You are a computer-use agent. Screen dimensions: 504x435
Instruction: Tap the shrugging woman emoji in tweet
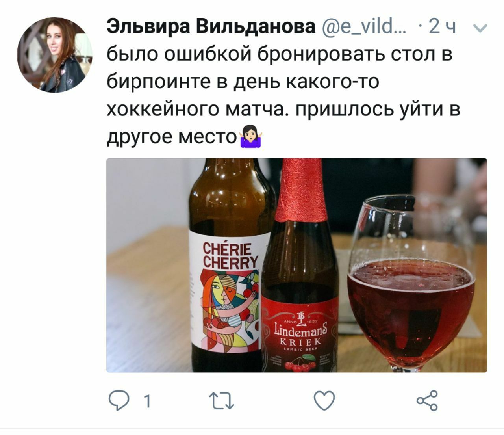point(250,136)
